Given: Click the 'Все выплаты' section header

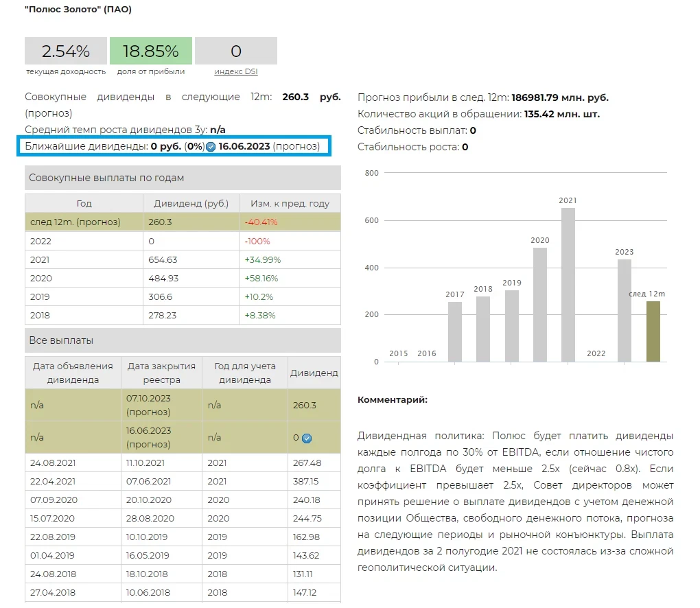Looking at the screenshot, I should point(183,340).
